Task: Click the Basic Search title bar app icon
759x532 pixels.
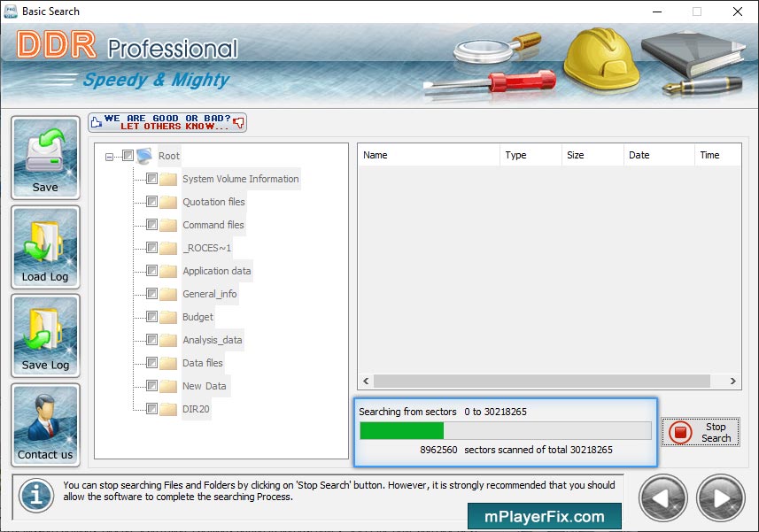Action: tap(10, 12)
